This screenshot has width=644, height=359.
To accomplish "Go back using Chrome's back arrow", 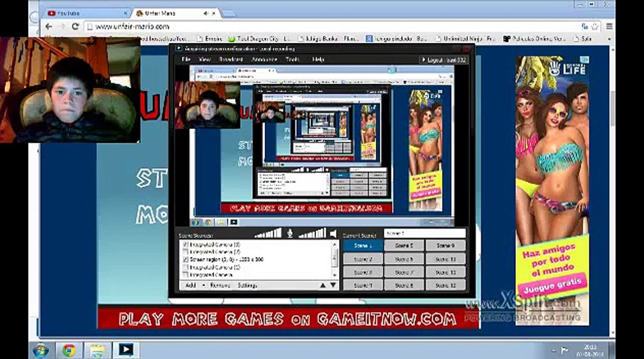I will (49, 27).
